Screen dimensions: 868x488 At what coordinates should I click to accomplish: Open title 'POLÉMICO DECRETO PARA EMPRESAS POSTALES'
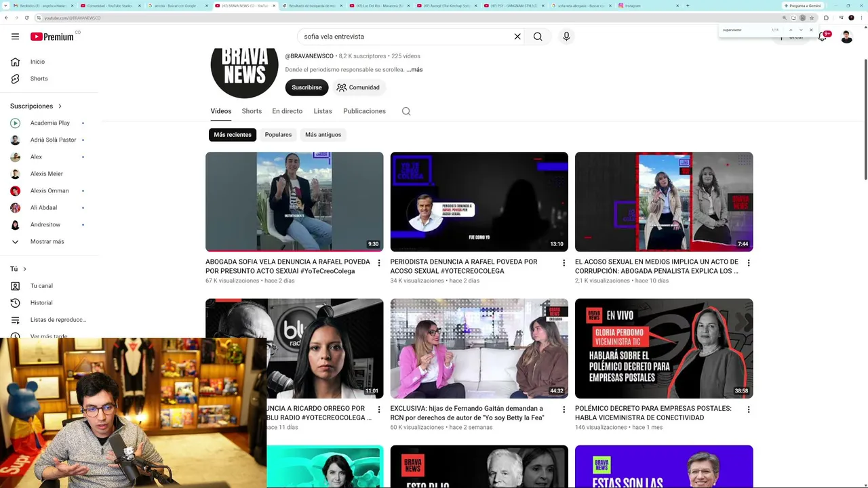pyautogui.click(x=653, y=413)
